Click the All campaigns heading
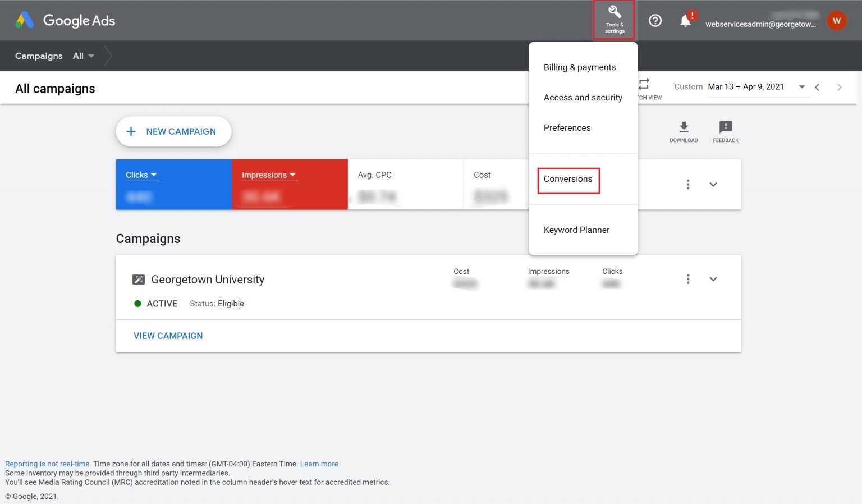 point(55,89)
